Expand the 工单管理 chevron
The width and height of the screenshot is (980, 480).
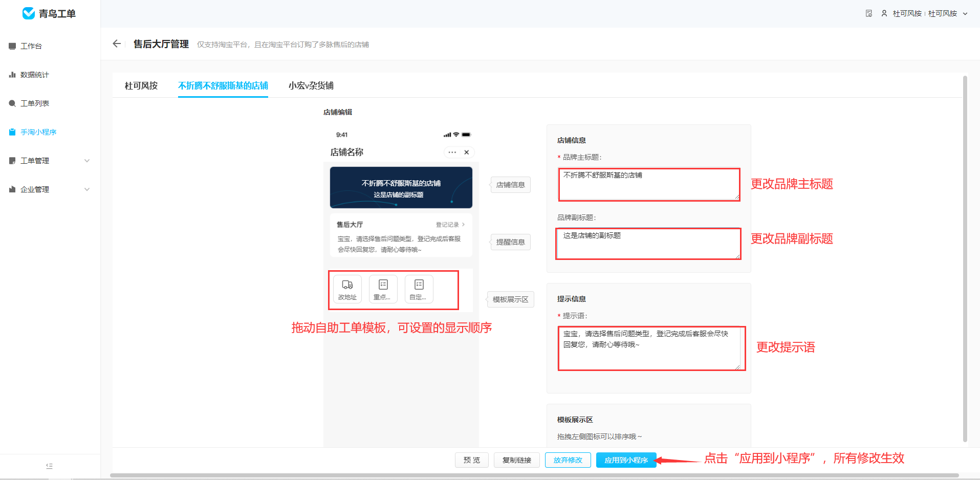click(87, 161)
